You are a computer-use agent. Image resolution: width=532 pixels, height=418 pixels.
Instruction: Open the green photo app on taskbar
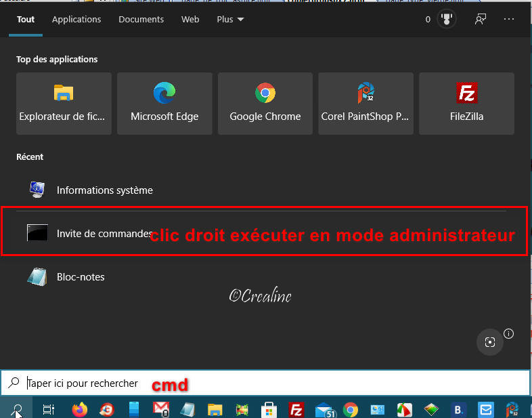click(x=242, y=409)
